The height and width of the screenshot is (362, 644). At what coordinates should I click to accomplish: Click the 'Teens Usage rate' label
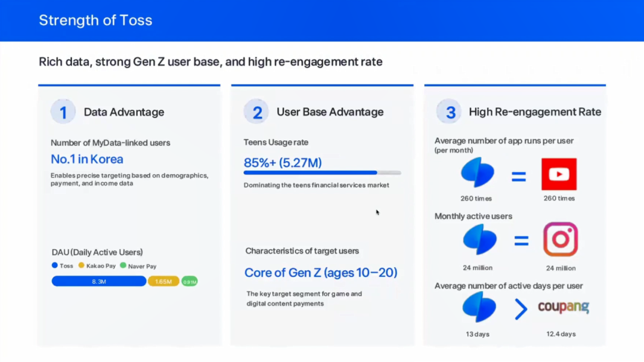pyautogui.click(x=276, y=142)
